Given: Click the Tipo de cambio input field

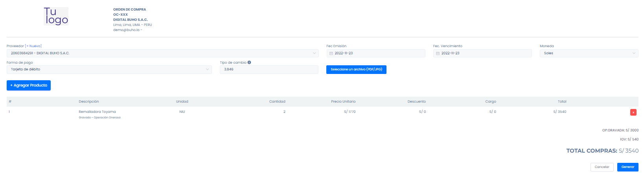Looking at the screenshot, I should [269, 70].
